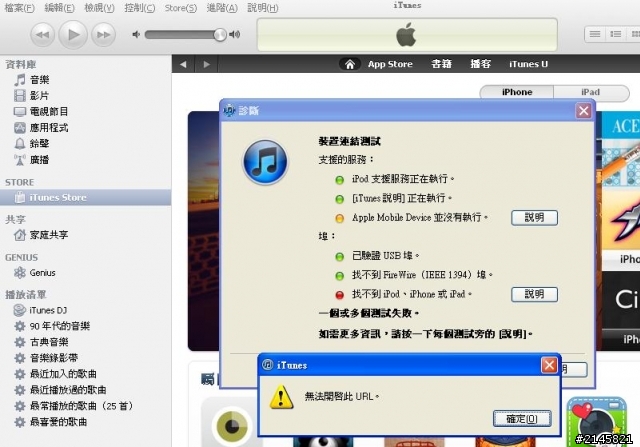The height and width of the screenshot is (447, 640).
Task: Click the mute speaker icon
Action: 136,35
